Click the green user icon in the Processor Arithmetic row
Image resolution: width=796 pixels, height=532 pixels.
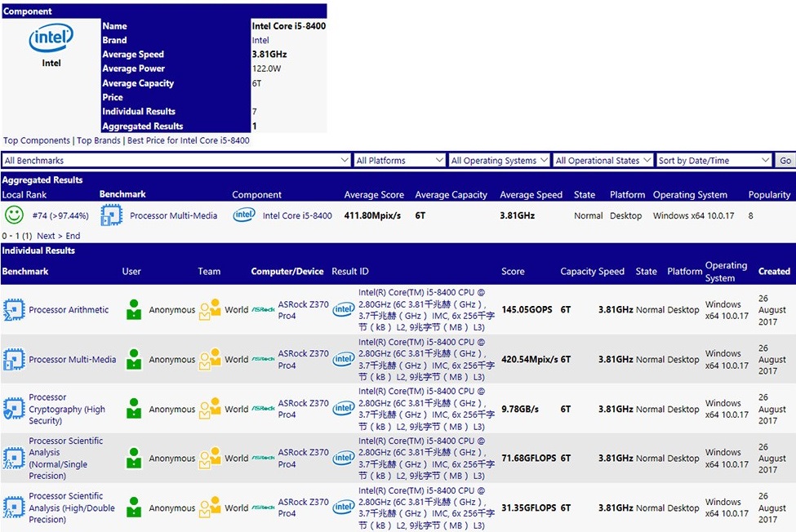click(134, 309)
